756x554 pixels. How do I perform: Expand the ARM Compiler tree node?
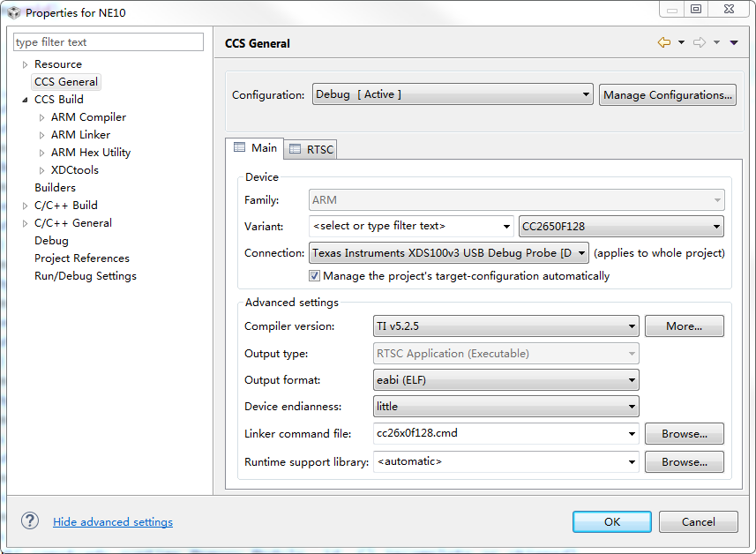[41, 117]
